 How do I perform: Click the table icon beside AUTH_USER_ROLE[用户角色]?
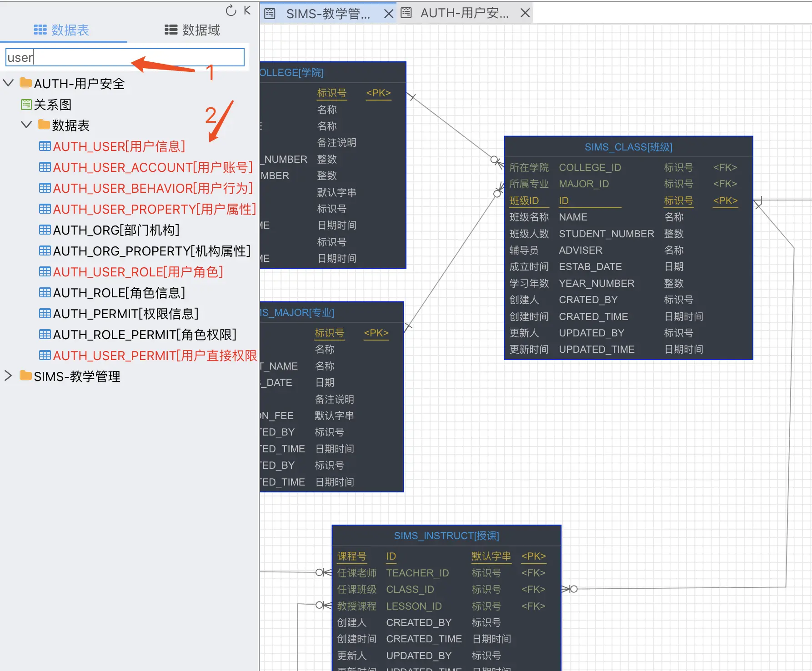coord(45,271)
